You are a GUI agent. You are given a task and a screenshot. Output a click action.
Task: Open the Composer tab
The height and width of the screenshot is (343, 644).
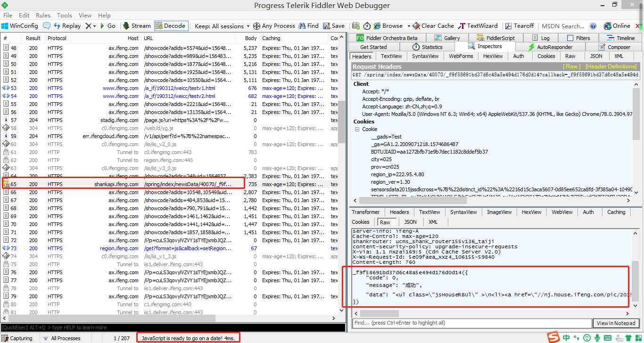[x=614, y=47]
